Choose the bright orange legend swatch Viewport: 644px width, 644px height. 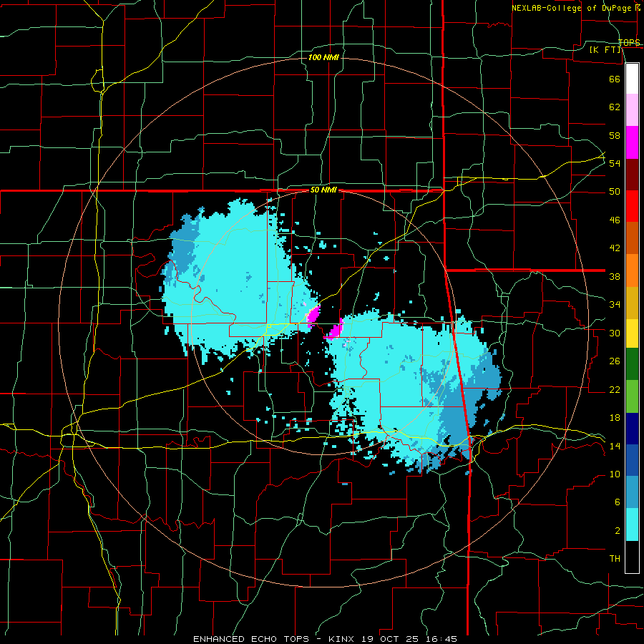pos(632,270)
